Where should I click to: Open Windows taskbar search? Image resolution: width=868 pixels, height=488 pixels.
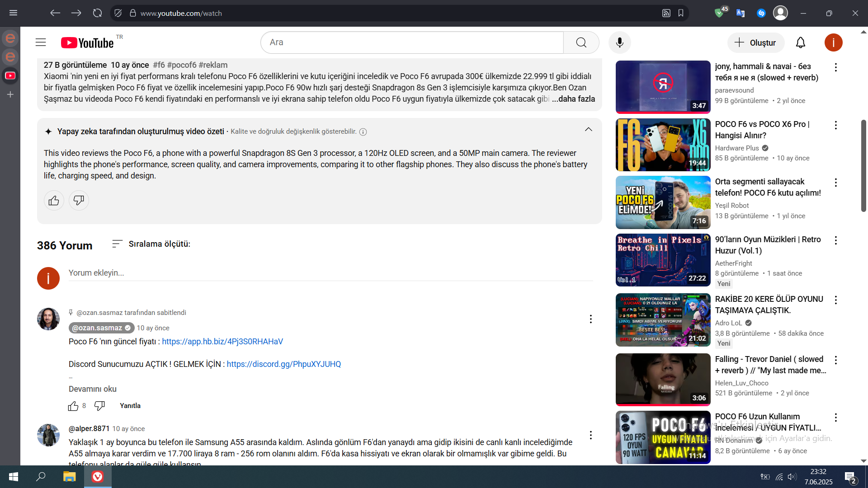click(x=41, y=477)
